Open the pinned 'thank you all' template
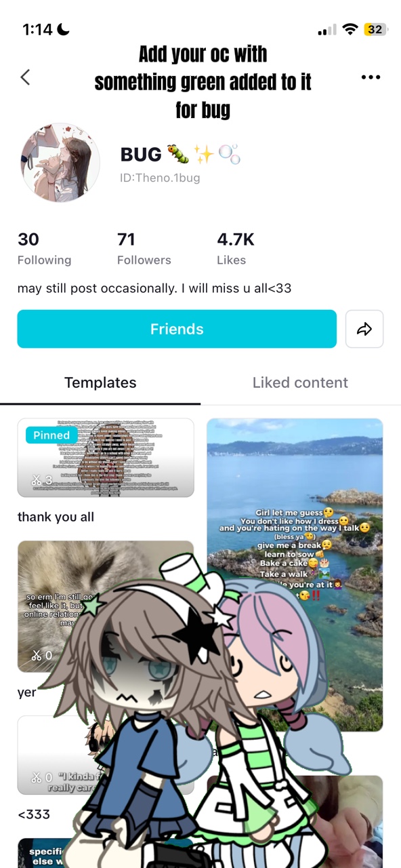 [x=106, y=458]
